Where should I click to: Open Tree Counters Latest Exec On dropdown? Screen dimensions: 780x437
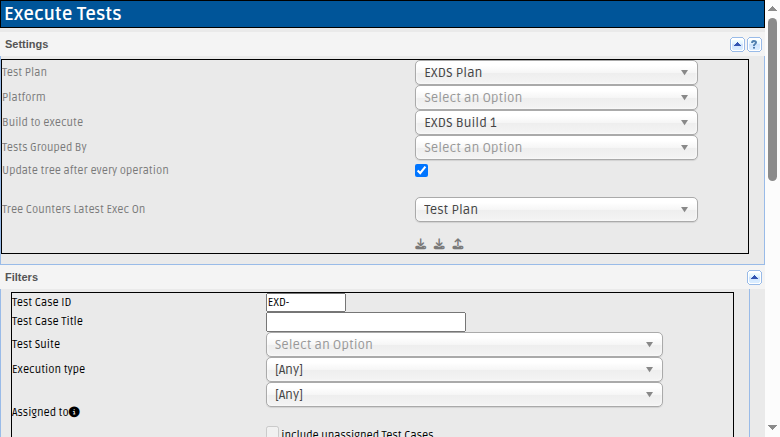pos(556,210)
